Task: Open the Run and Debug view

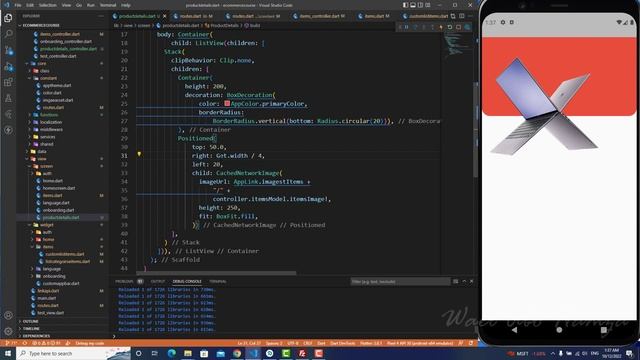Action: (x=8, y=66)
